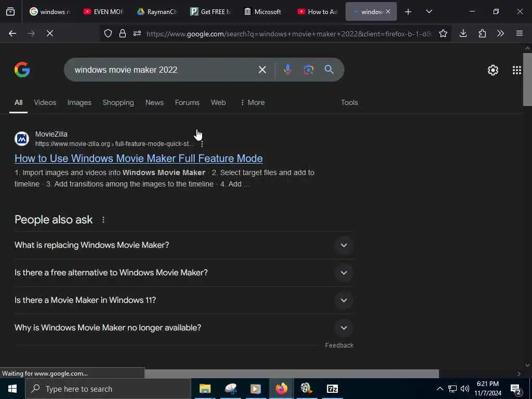
Task: Show more toolbar tools via double chevron
Action: (500, 33)
